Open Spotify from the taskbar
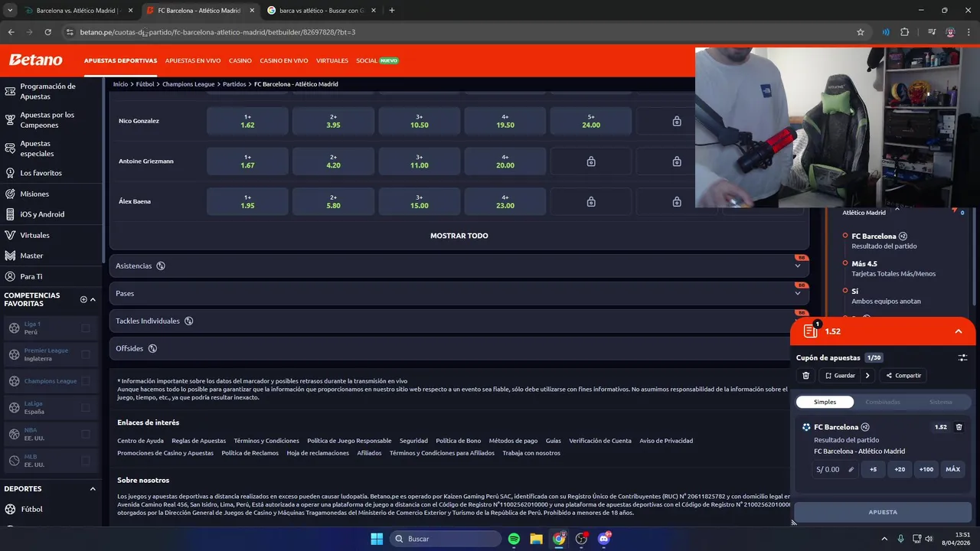Screen dimensions: 980x551 514,539
